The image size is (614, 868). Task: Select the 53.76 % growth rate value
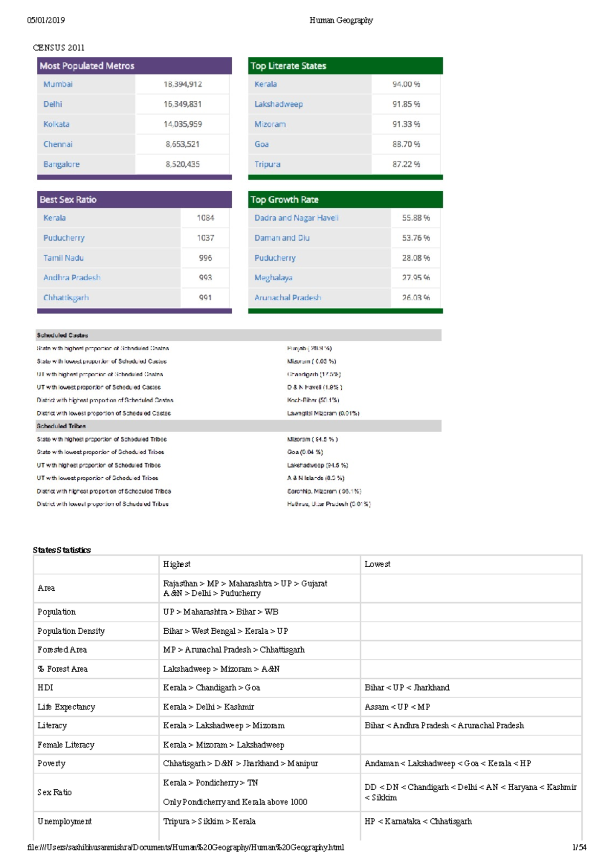pyautogui.click(x=415, y=238)
